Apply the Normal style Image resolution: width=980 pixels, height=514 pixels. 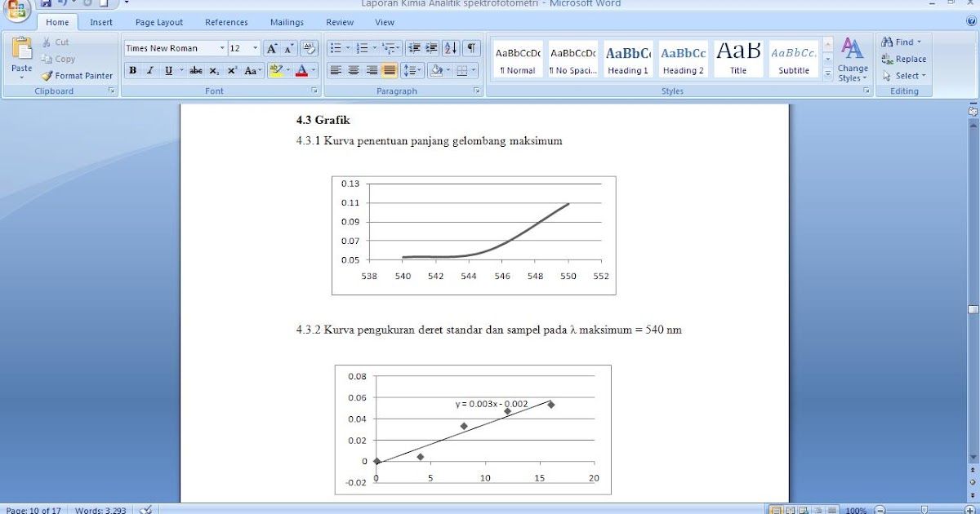coord(518,59)
